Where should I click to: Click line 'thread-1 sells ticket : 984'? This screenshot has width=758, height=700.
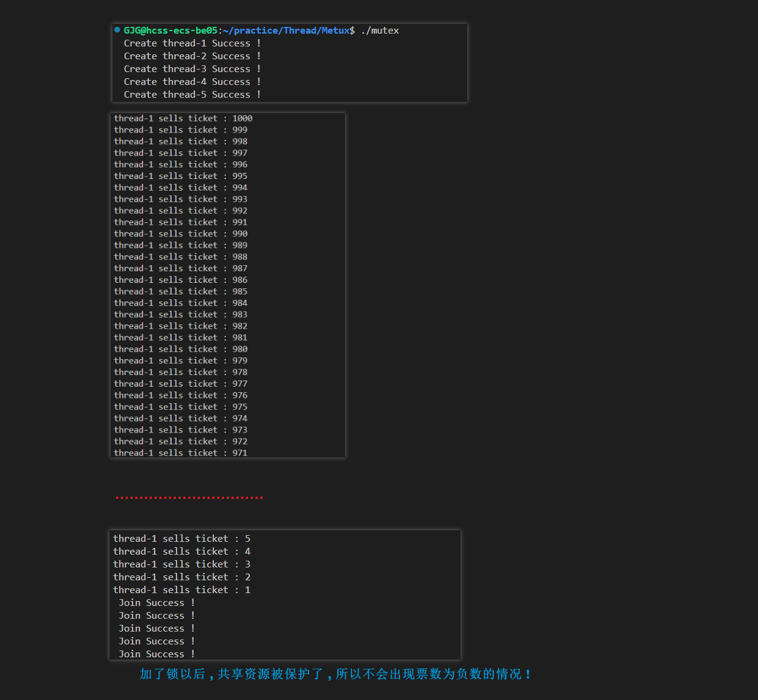(x=181, y=304)
